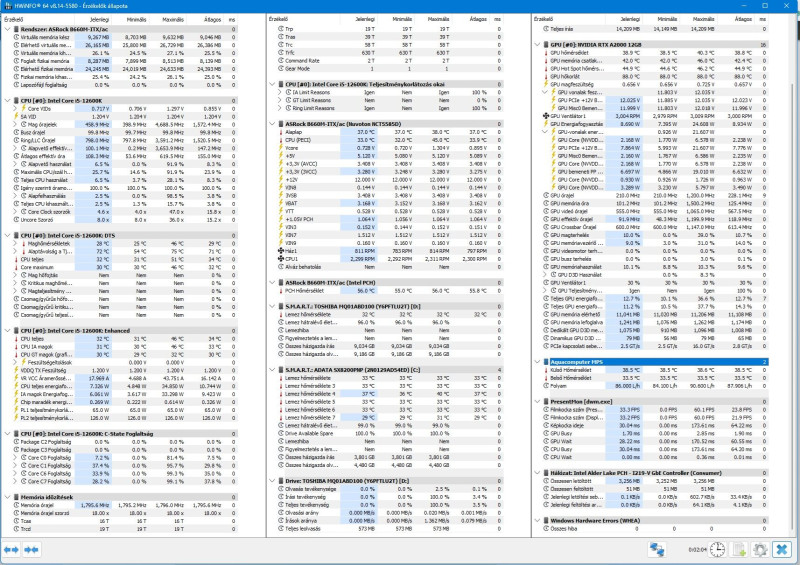Start logging with document plus icon
Image resolution: width=800 pixels, height=565 pixels.
[739, 550]
